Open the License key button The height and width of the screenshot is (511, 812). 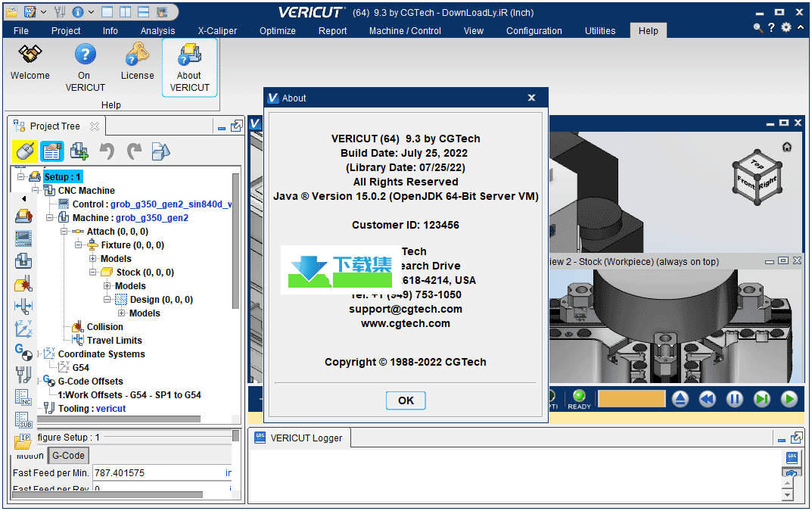(137, 62)
